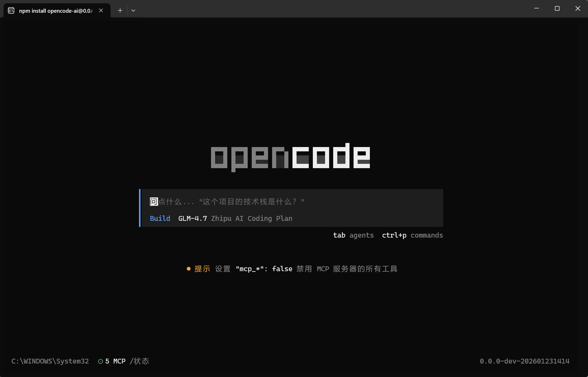Click the version string 0.0.0-dev-202601231414

pos(524,361)
